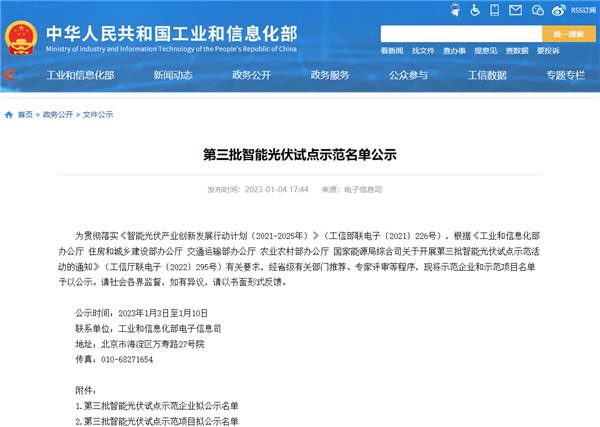Click the 找文件 quick link
The height and width of the screenshot is (427, 600).
423,50
